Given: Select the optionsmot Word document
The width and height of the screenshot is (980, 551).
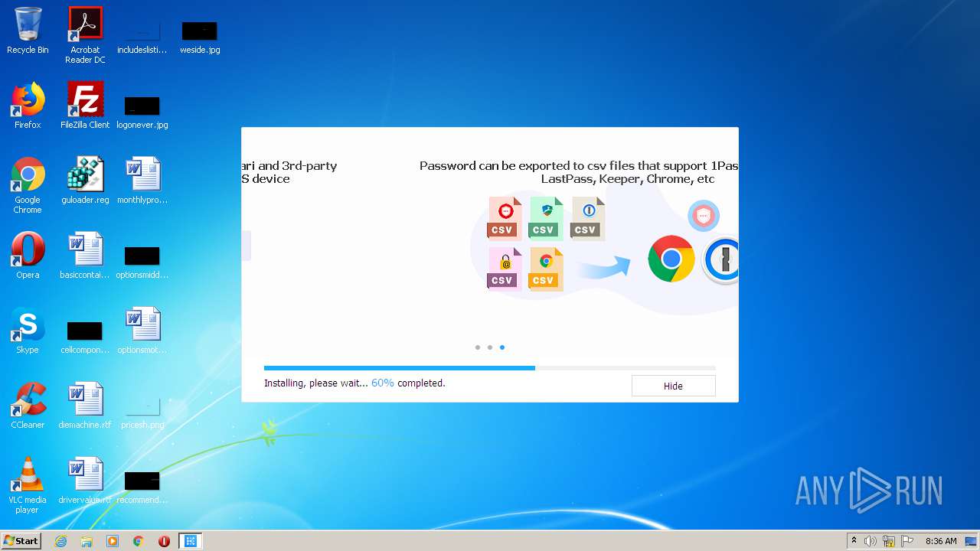Looking at the screenshot, I should click(142, 331).
